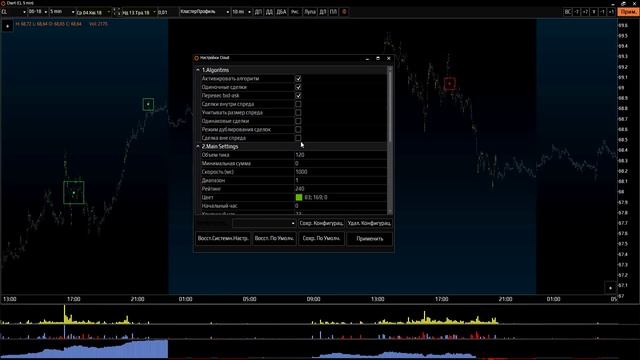Image resolution: width=640 pixels, height=360 pixels.
Task: Click the up/down date stepper arrows
Action: pos(117,12)
